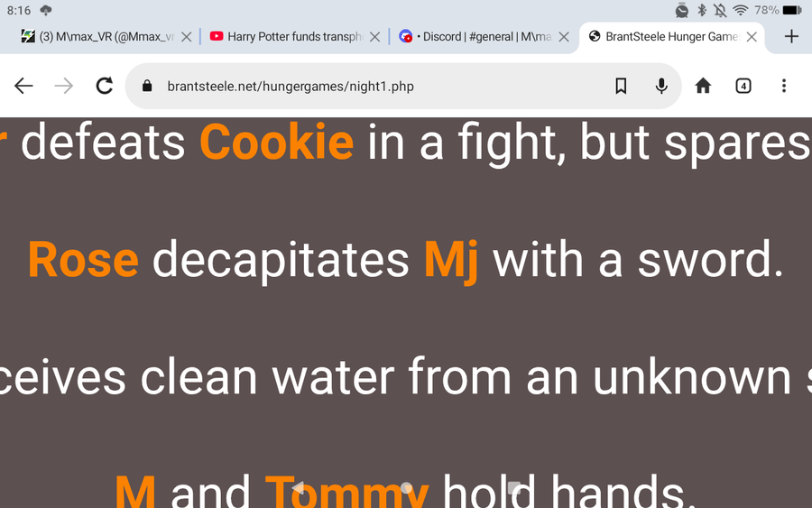Screen dimensions: 812x508
Task: Close the Harry Potter tab
Action: [x=375, y=37]
